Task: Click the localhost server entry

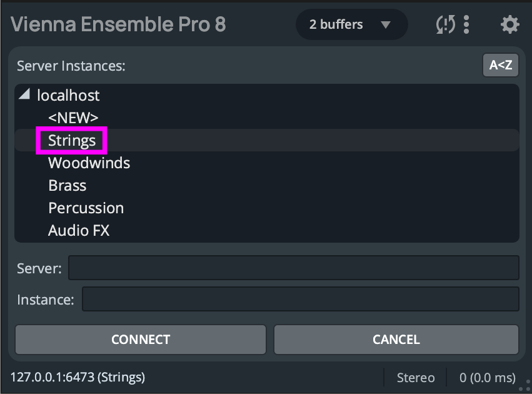Action: [x=68, y=95]
